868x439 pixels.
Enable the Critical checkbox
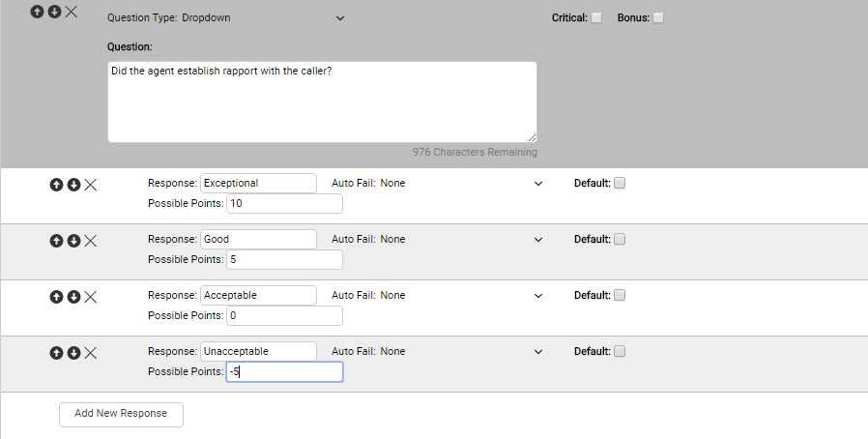pyautogui.click(x=596, y=17)
